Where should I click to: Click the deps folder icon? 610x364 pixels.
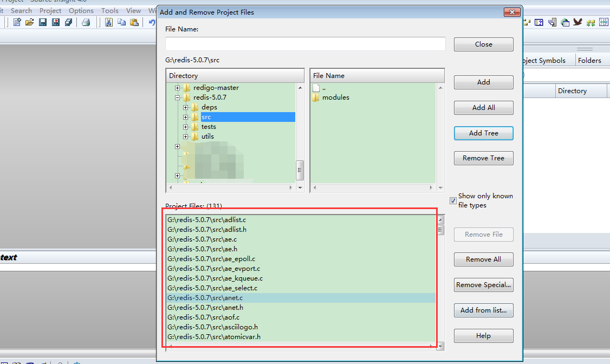195,107
